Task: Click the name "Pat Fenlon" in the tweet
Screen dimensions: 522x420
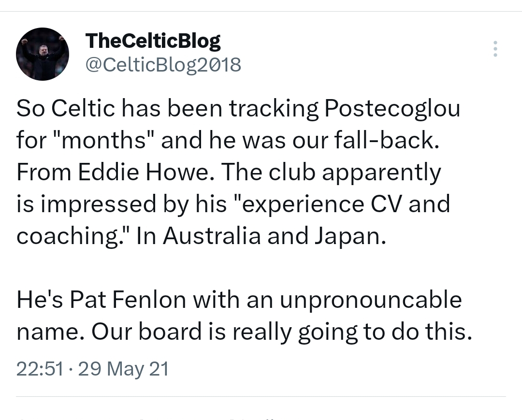Action: 128,300
